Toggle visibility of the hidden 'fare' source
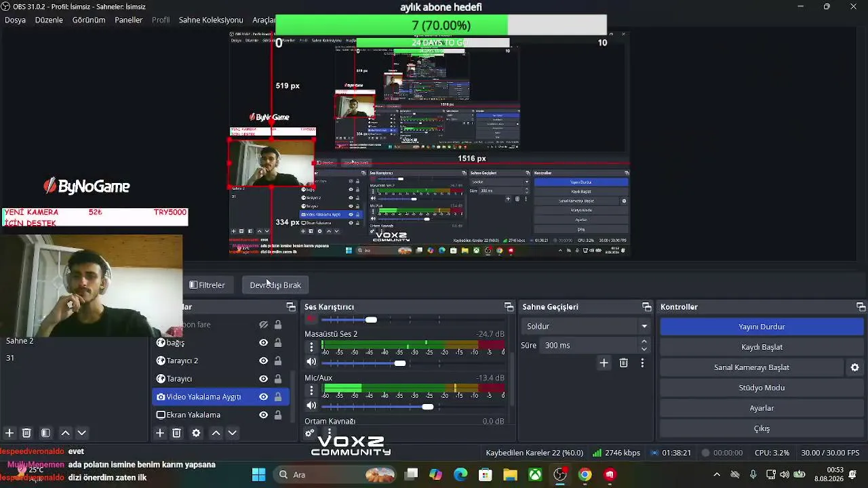The height and width of the screenshot is (488, 868). point(263,325)
